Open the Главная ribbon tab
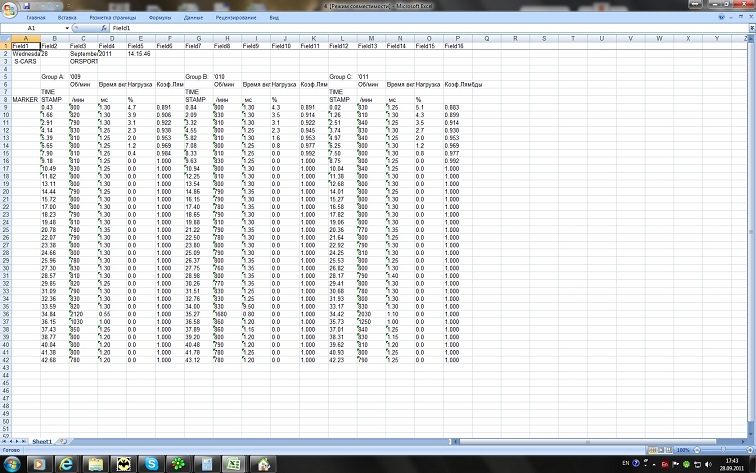The image size is (756, 473). coord(36,17)
